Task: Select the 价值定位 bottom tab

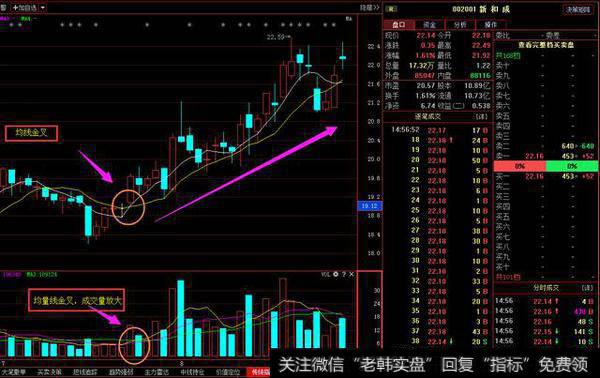Action: coord(228,372)
